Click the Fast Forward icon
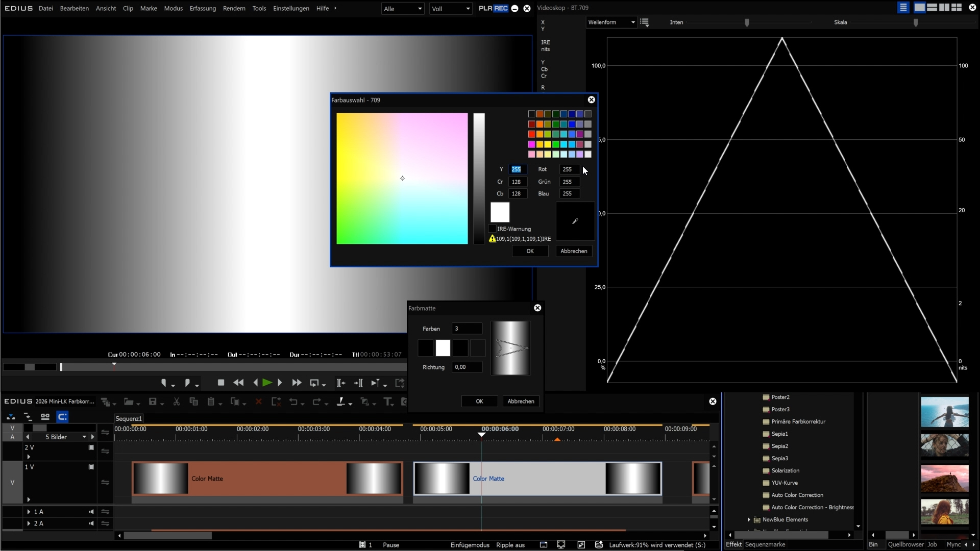Viewport: 980px width, 551px height. 297,383
